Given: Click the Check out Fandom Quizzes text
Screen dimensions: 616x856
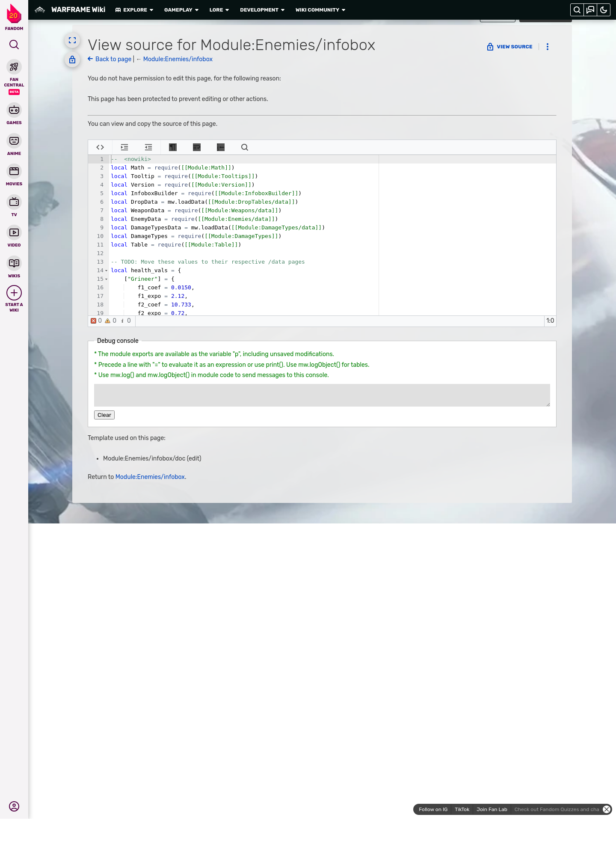Looking at the screenshot, I should click(557, 809).
